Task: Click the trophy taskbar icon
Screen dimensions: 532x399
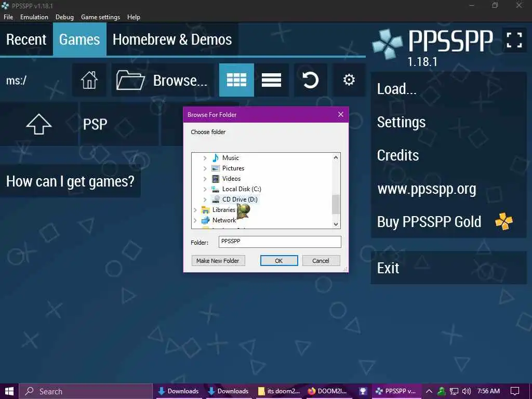Action: click(363, 391)
